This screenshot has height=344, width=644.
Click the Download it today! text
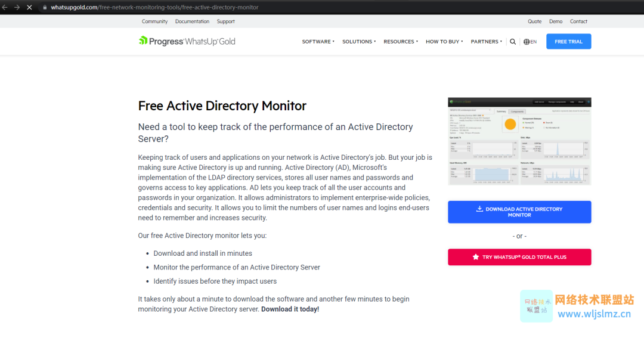[290, 309]
